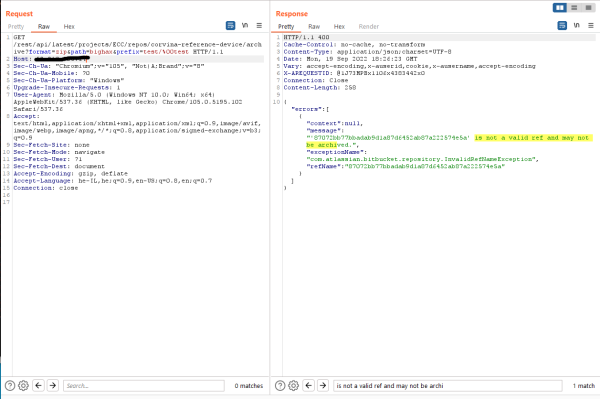Viewport: 600px width, 399px height.
Task: Switch Request view to Pretty tab
Action: click(x=16, y=26)
